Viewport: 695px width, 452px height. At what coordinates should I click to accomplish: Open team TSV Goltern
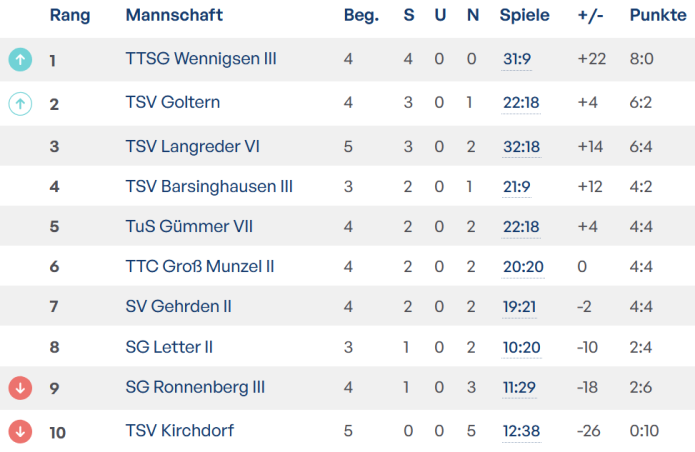pos(173,103)
